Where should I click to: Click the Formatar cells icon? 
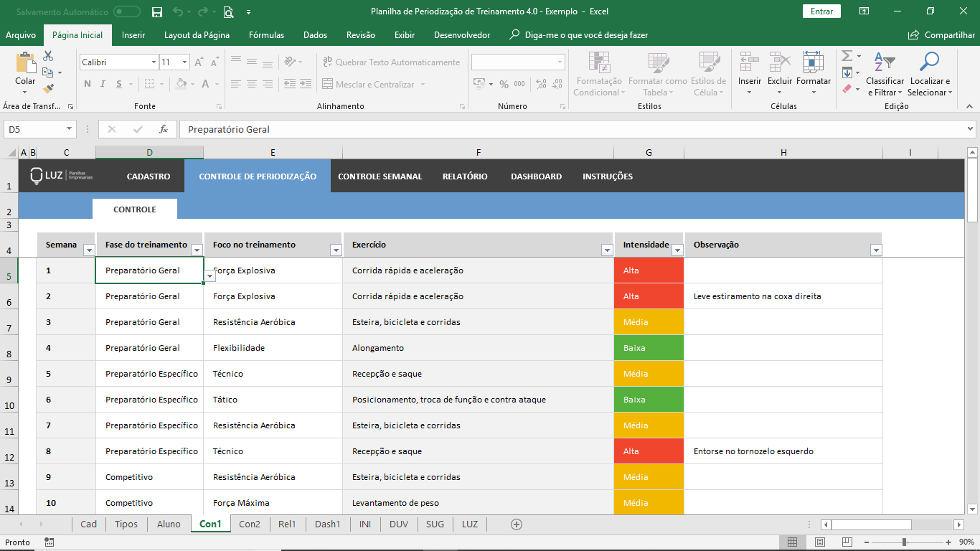pyautogui.click(x=814, y=62)
